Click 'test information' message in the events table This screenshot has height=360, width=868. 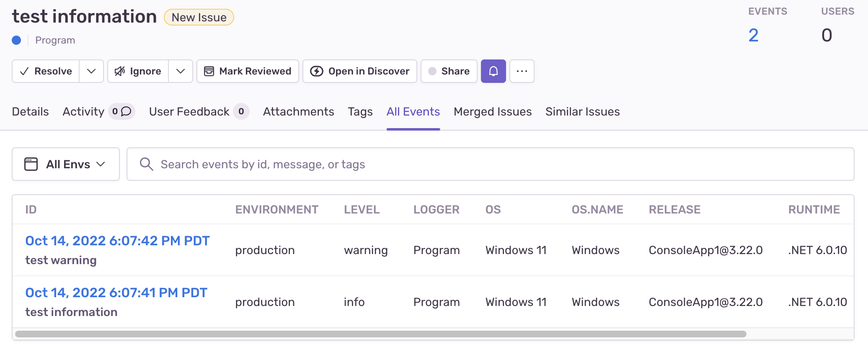coord(71,312)
